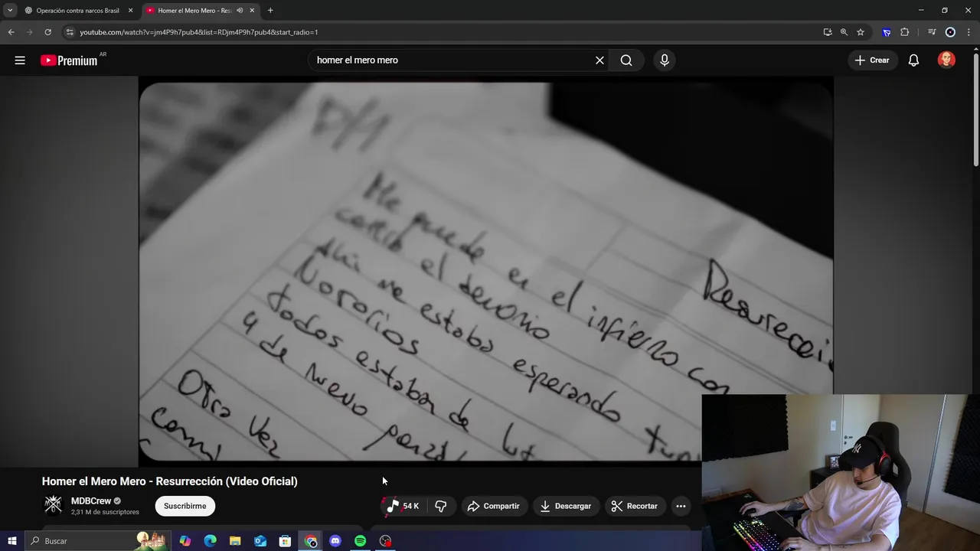The width and height of the screenshot is (980, 551).
Task: Open Microsoft Store from taskbar
Action: click(x=285, y=541)
